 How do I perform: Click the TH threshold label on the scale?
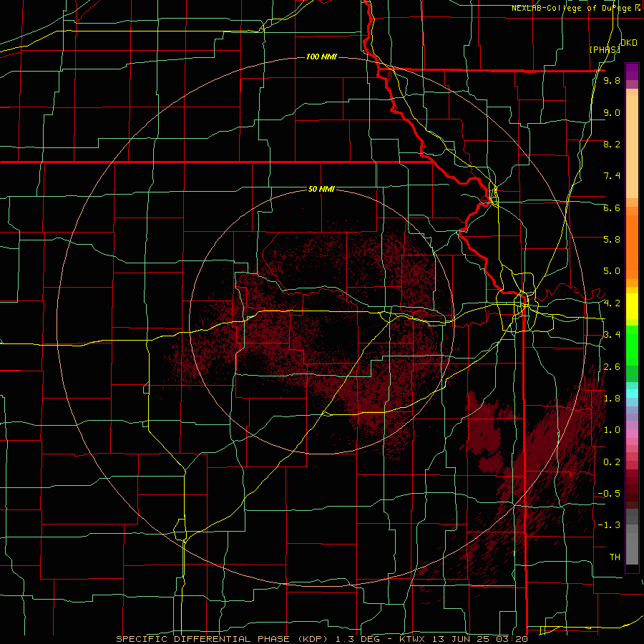pos(615,557)
